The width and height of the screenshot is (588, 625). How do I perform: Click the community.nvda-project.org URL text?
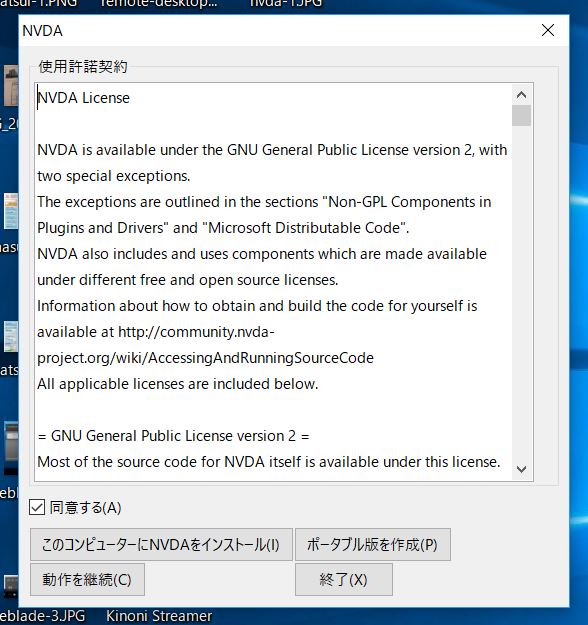coord(205,345)
